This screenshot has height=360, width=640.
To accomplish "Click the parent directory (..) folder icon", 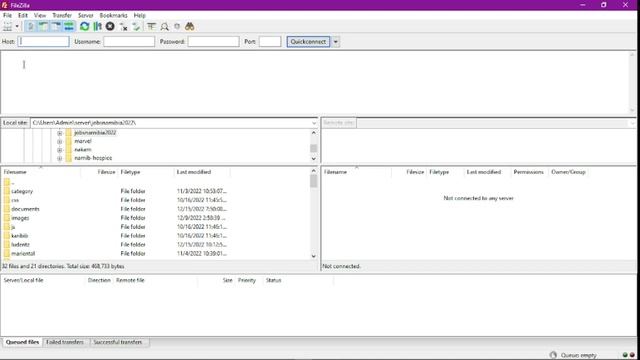I will click(x=7, y=182).
